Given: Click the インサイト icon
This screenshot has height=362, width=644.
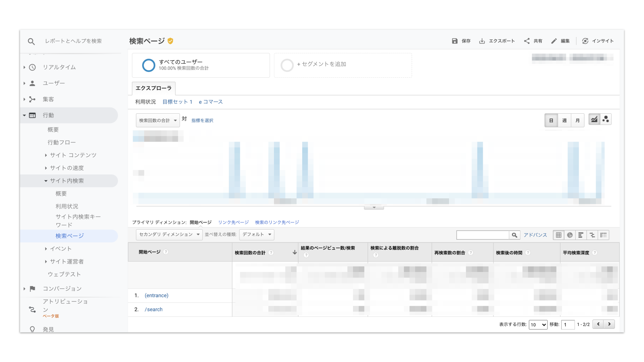Looking at the screenshot, I should (585, 41).
